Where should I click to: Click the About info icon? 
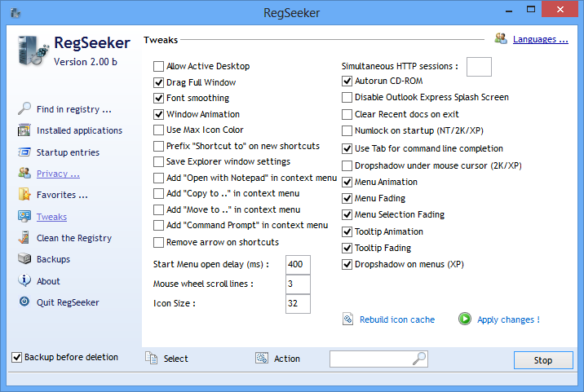tap(24, 281)
